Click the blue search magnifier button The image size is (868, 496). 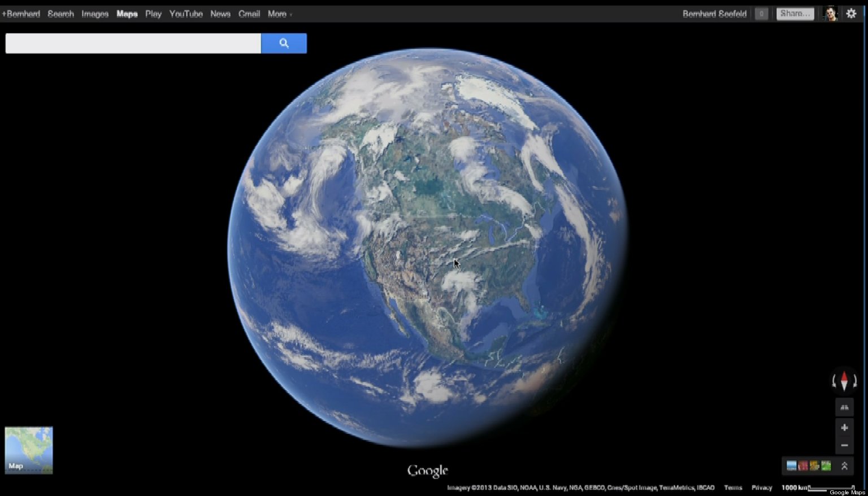click(284, 43)
